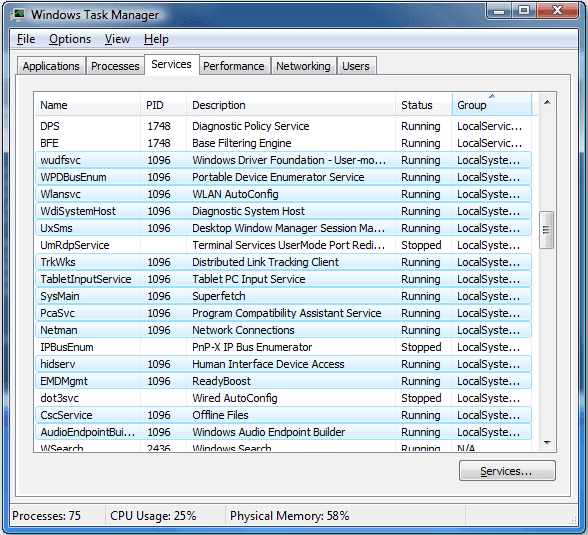Click the scrollbar up arrow

(x=547, y=102)
